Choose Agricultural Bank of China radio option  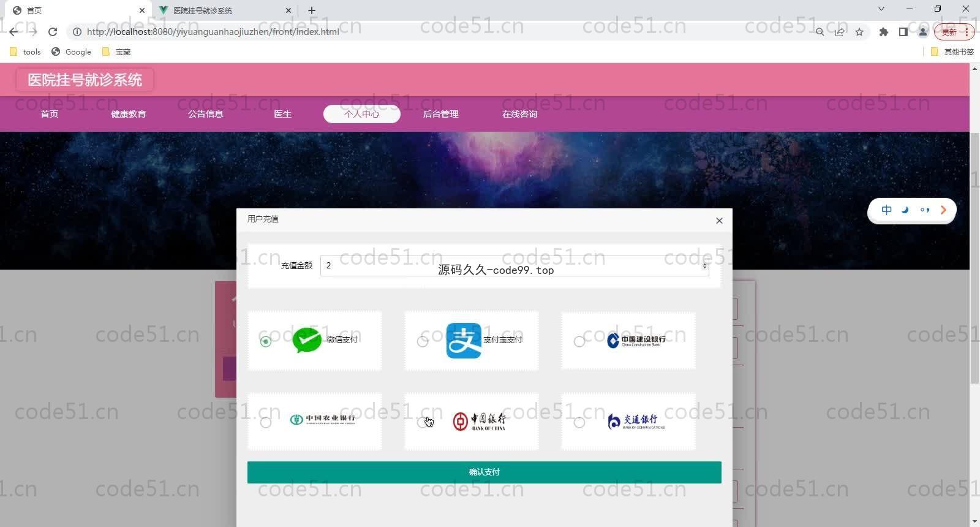click(x=266, y=422)
